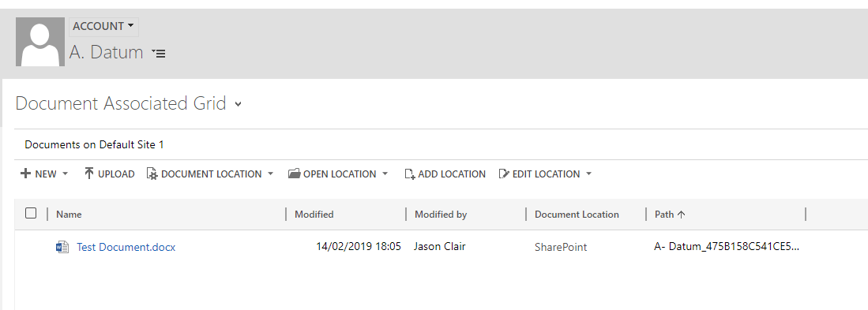Viewport: 868px width, 310px height.
Task: Click the A. Datum account avatar image
Action: point(39,42)
